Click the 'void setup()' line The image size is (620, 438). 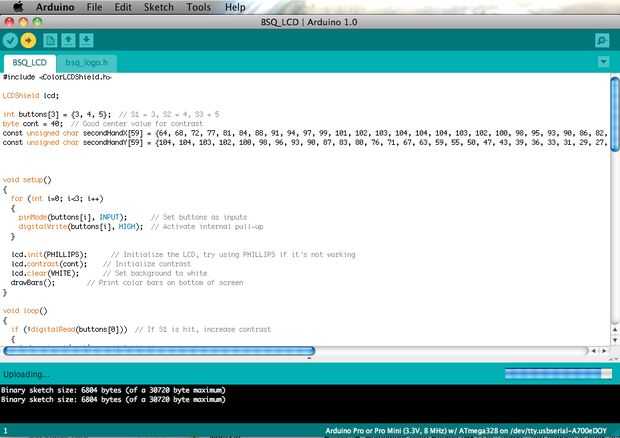point(27,180)
